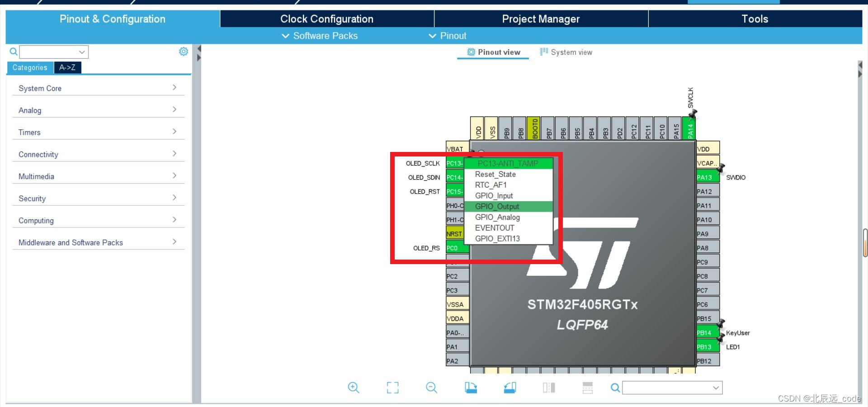Viewport: 868px width, 407px height.
Task: Click the System view grid icon
Action: pyautogui.click(x=544, y=52)
